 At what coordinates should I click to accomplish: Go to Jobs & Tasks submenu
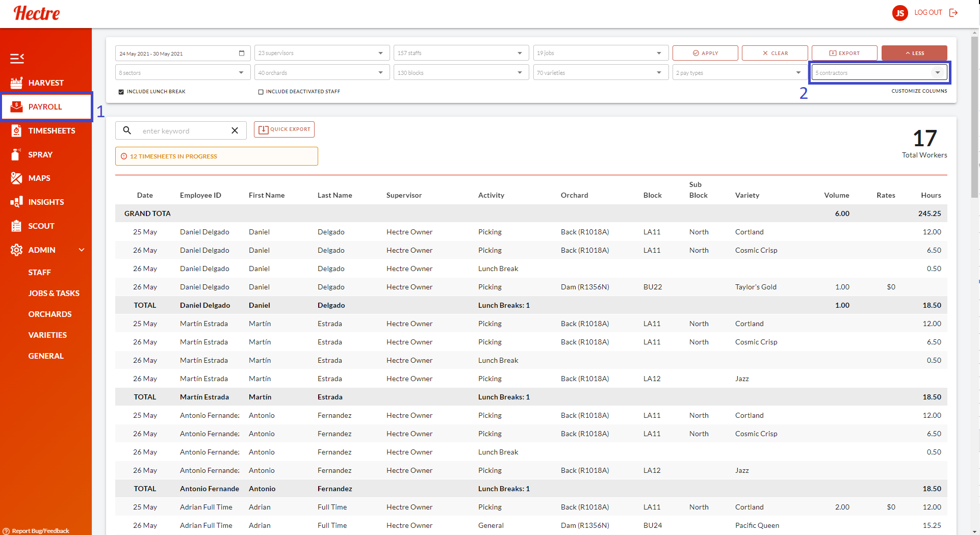54,293
